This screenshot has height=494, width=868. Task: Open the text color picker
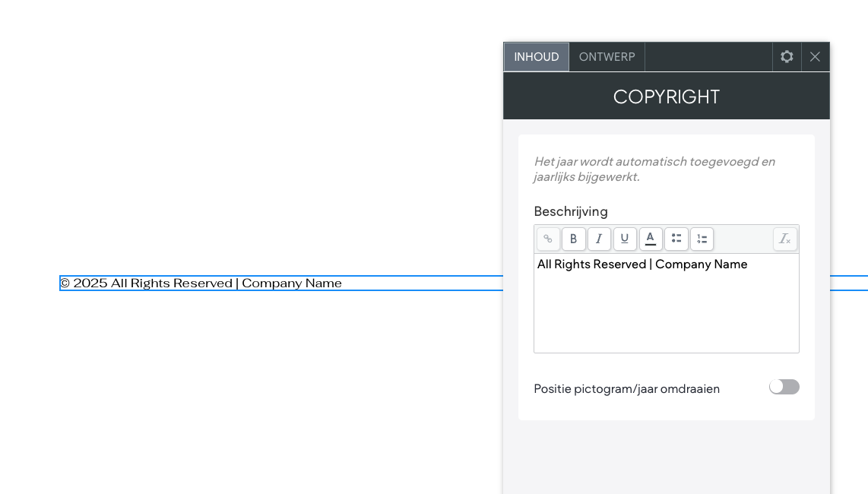click(651, 239)
